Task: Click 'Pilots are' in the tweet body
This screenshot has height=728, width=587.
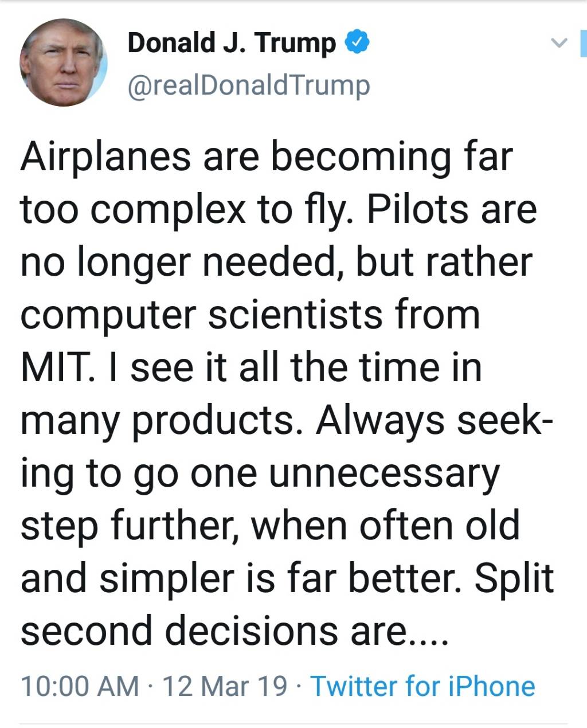Action: click(x=452, y=210)
